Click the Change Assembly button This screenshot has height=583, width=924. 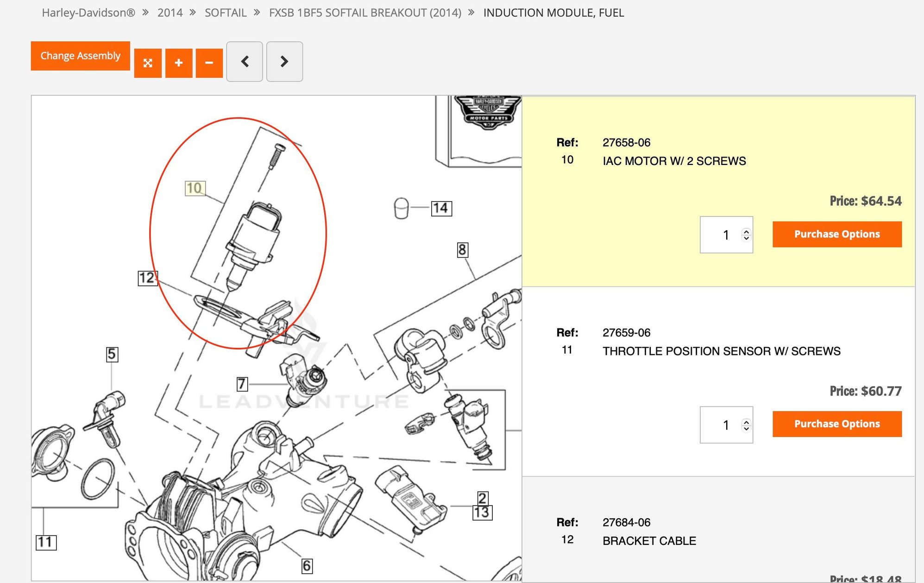(80, 56)
